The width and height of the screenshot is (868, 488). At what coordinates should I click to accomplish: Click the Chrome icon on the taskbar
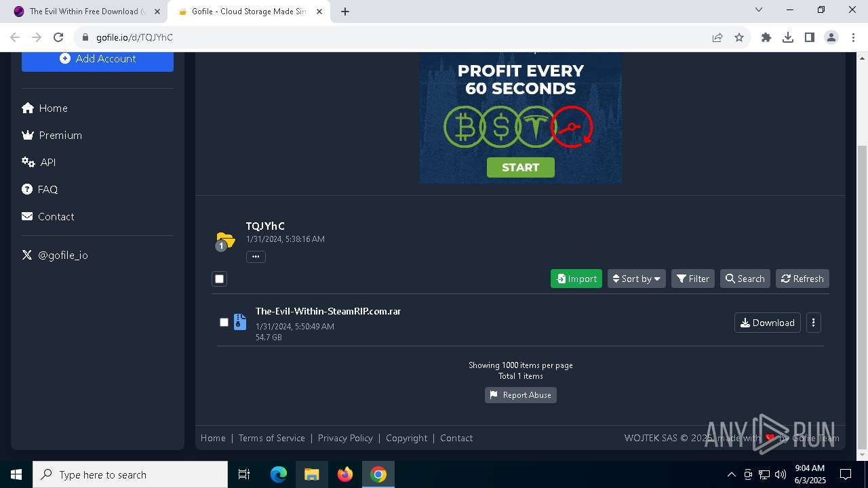tap(378, 474)
